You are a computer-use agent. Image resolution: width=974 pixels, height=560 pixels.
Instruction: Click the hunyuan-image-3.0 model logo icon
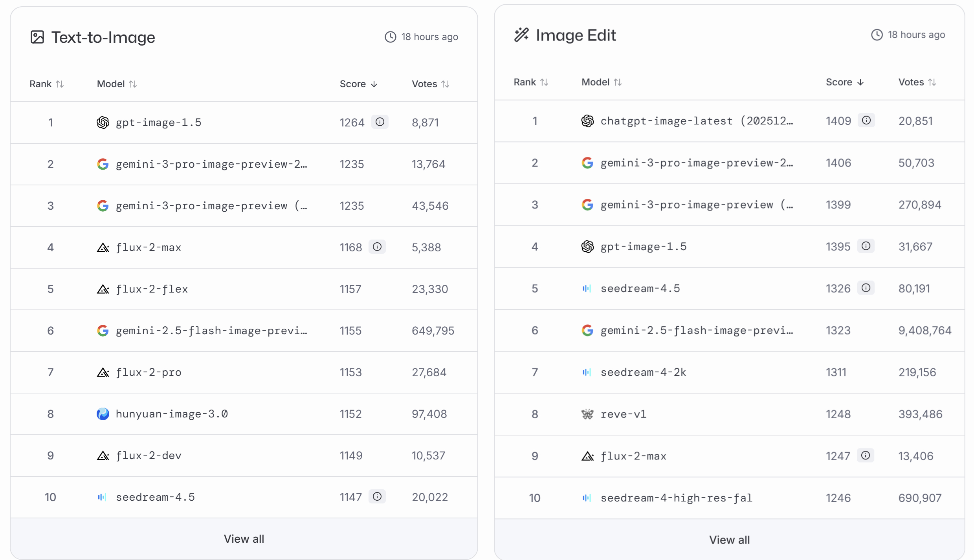point(103,414)
